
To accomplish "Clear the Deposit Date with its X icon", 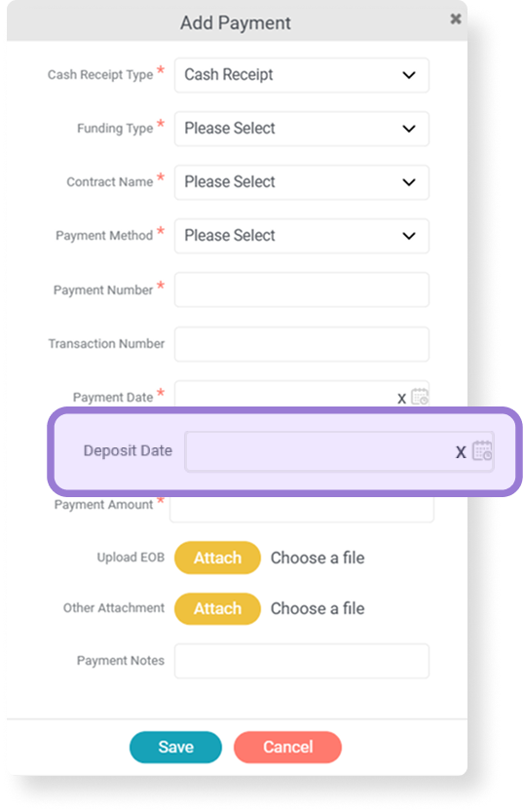I will click(x=461, y=452).
